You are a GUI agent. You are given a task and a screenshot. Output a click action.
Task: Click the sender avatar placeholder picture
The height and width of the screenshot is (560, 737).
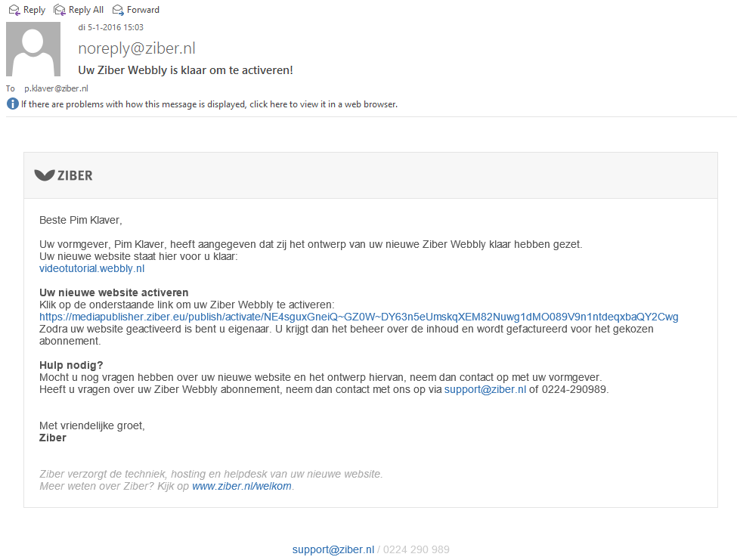[33, 49]
